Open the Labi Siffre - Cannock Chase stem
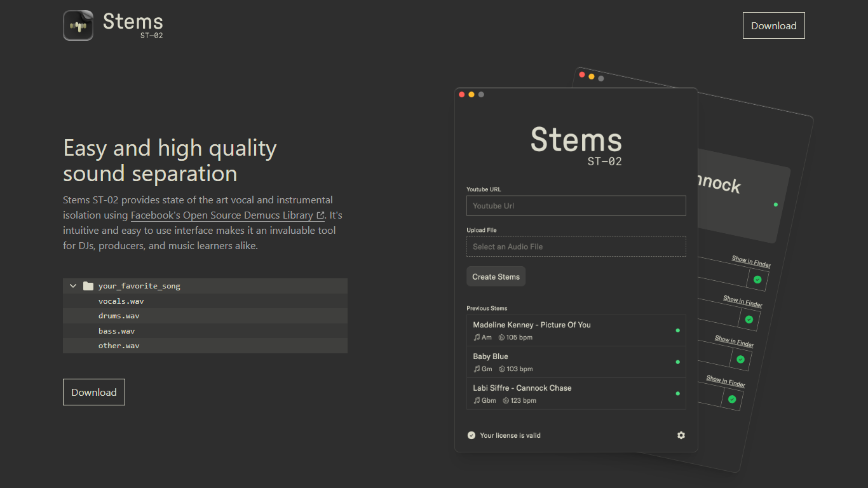 pos(576,394)
